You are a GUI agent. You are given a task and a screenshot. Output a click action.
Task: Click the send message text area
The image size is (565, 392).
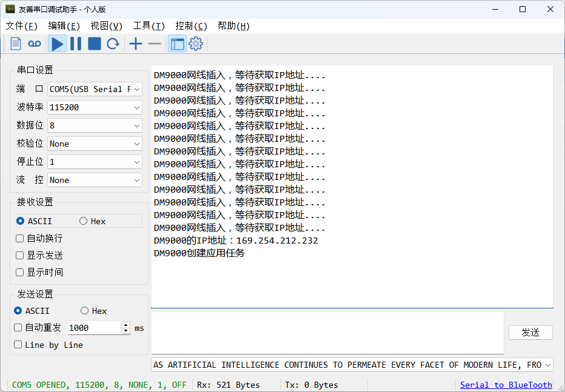(327, 333)
